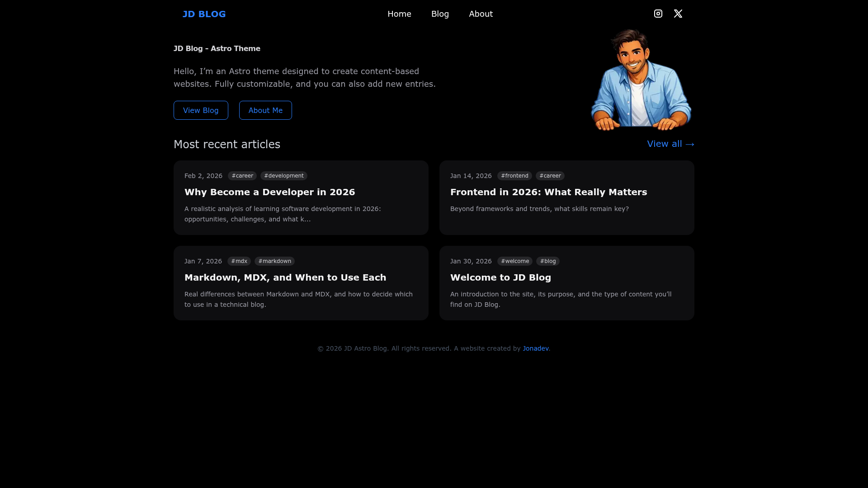
Task: Open Frontend in 2026: What Really Matters
Action: 548,192
